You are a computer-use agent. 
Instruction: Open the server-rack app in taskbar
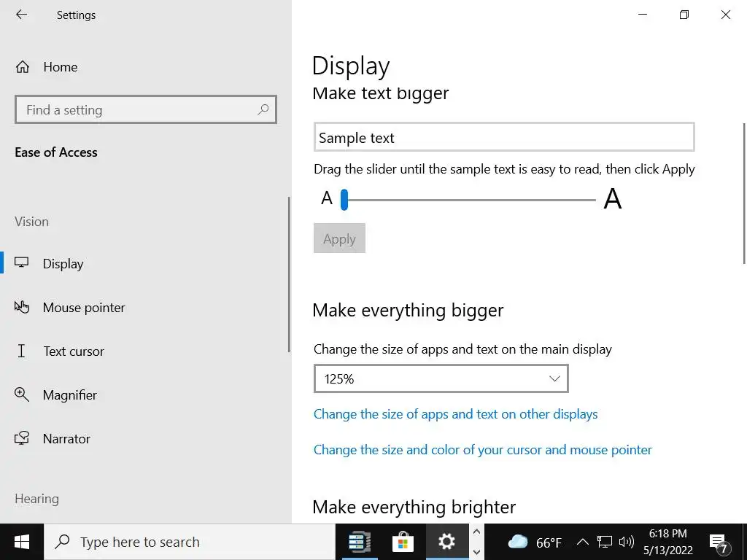click(x=360, y=542)
